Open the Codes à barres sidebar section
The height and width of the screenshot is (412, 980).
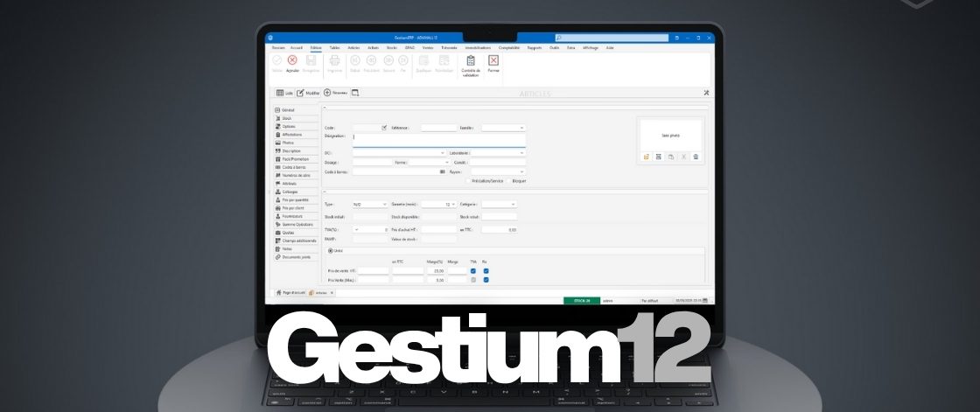[x=295, y=166]
